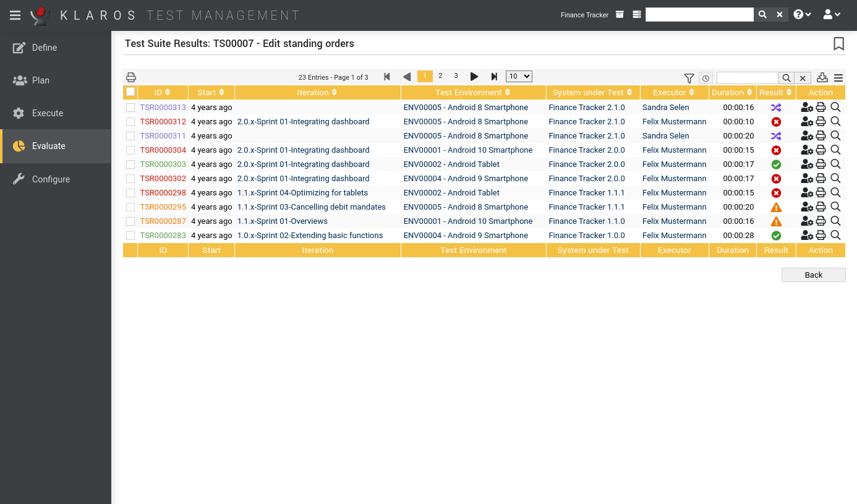Switch to the Evaluate section
Screen dimensions: 857x504
tap(54, 146)
